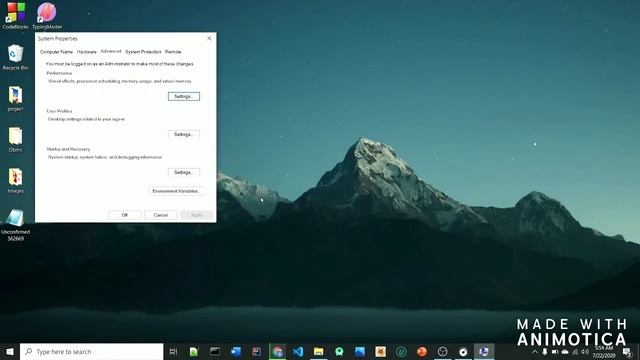The image size is (640, 360).
Task: Open the green circular U taskbar icon
Action: click(401, 351)
